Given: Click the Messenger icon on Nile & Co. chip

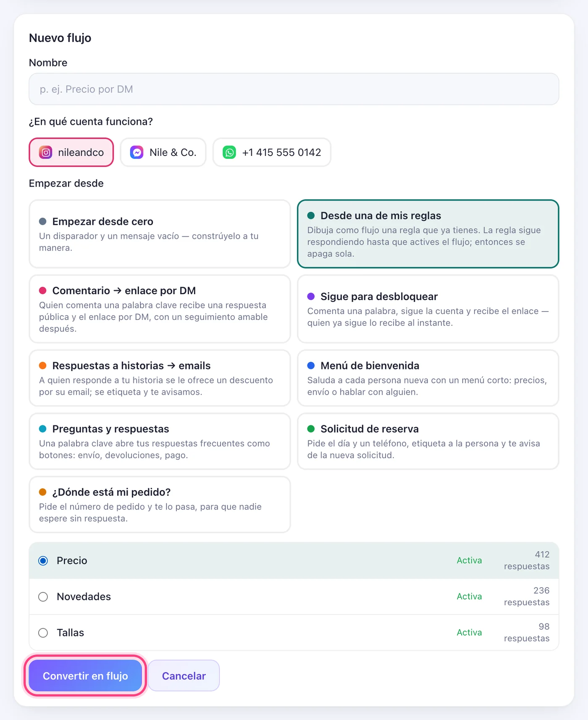Looking at the screenshot, I should (x=137, y=152).
